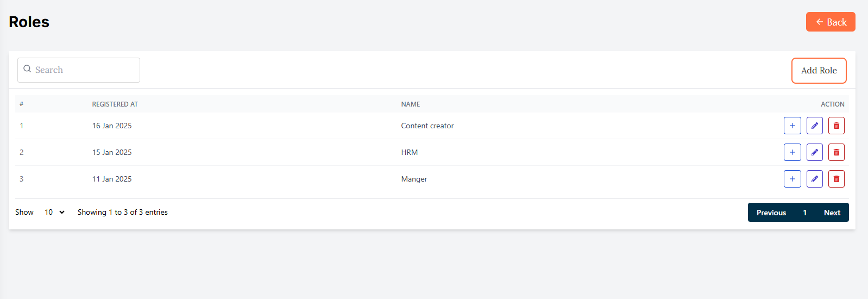The width and height of the screenshot is (868, 299).
Task: Click the plus icon for Content creator
Action: click(792, 126)
